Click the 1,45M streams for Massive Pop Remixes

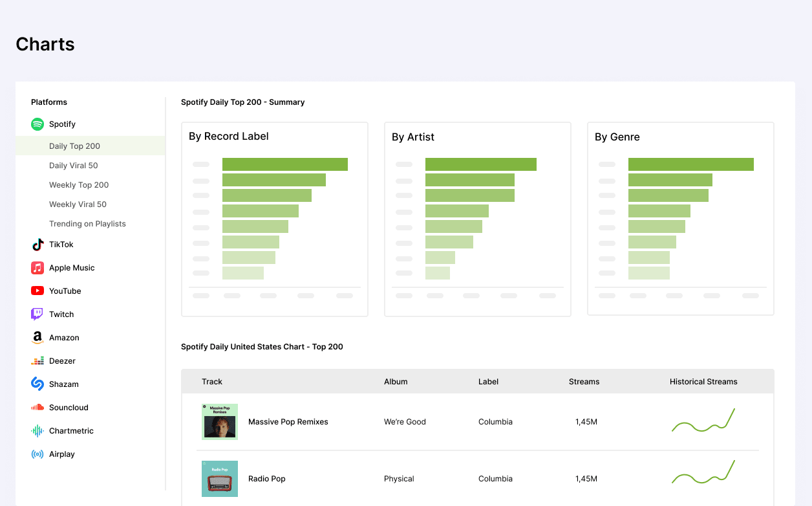coord(586,422)
